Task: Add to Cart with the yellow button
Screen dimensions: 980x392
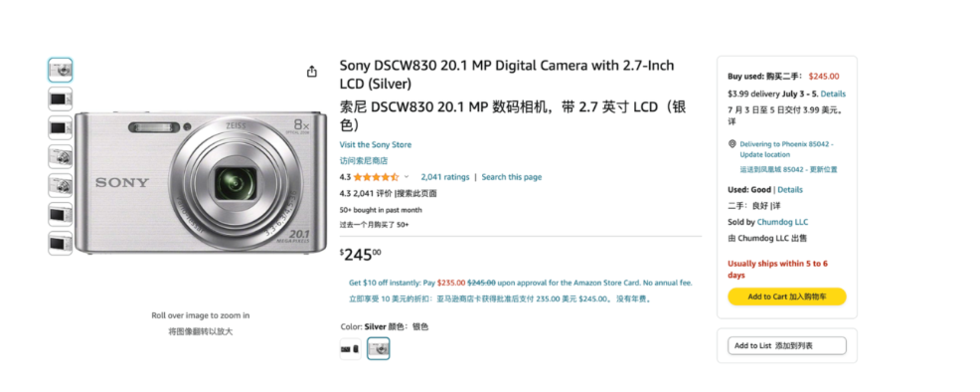Action: click(x=787, y=296)
